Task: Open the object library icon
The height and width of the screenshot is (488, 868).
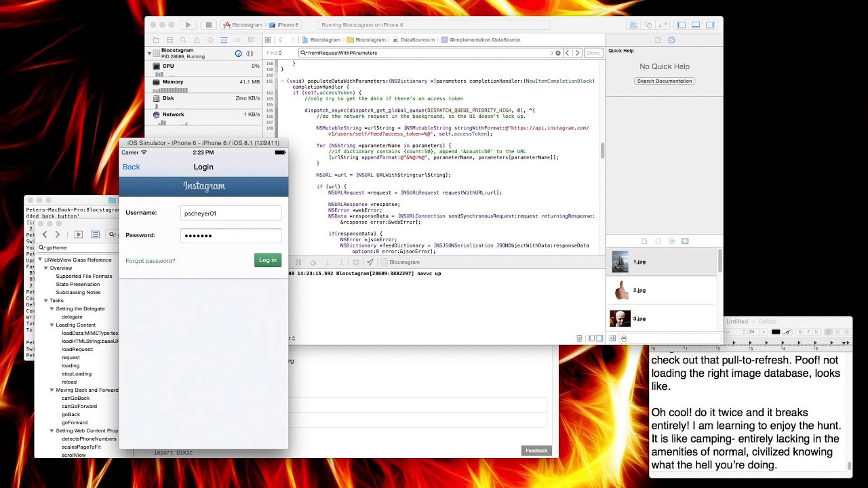Action: (671, 241)
